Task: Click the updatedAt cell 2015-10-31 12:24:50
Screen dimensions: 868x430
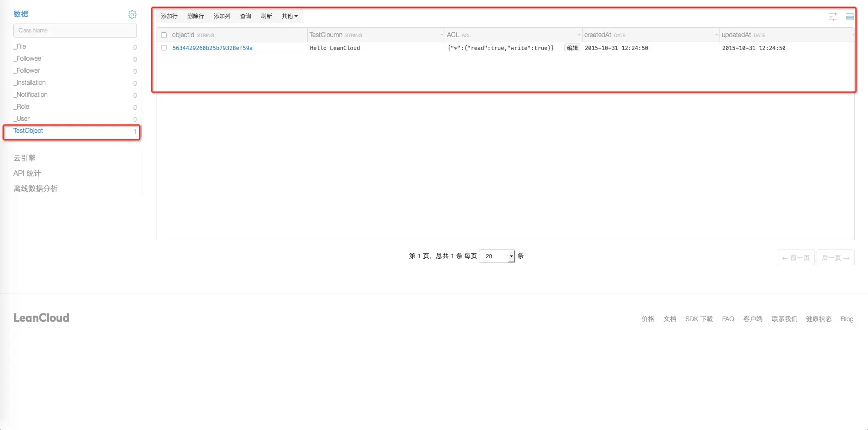Action: tap(754, 48)
